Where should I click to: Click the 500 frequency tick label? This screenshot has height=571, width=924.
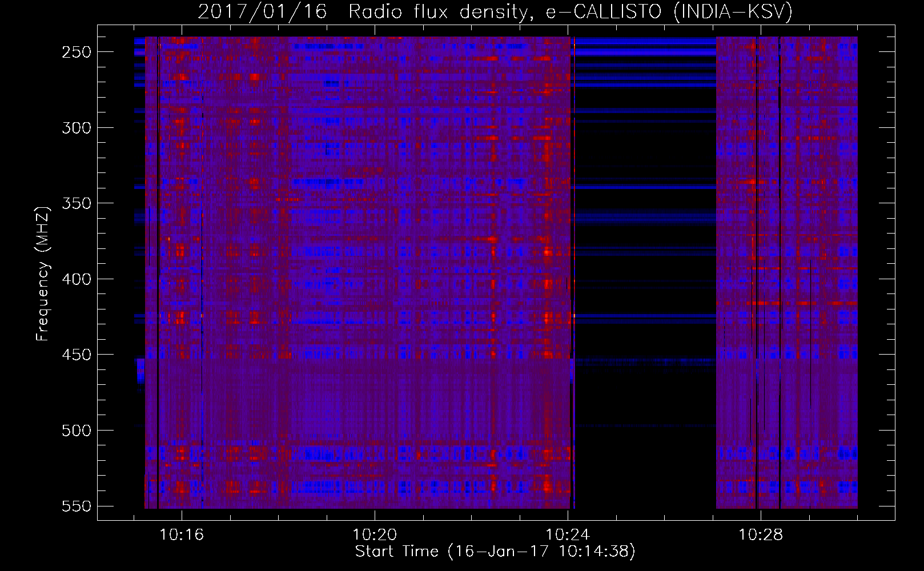tap(77, 431)
